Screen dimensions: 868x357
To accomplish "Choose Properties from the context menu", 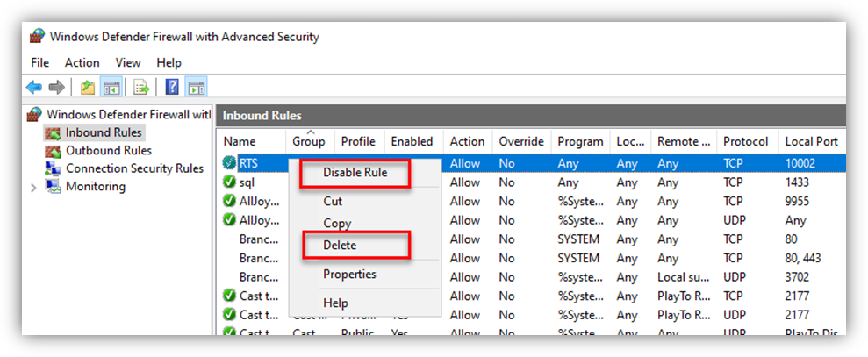I will (x=349, y=275).
